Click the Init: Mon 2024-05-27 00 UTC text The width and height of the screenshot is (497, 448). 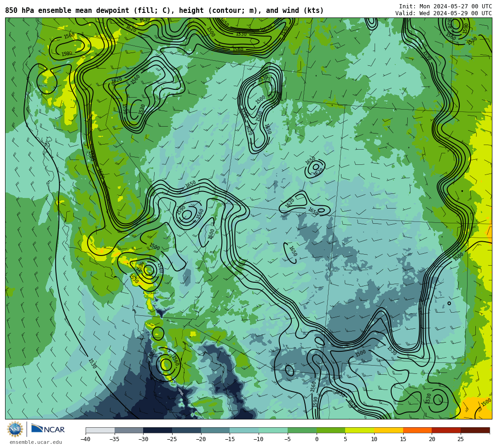[445, 6]
